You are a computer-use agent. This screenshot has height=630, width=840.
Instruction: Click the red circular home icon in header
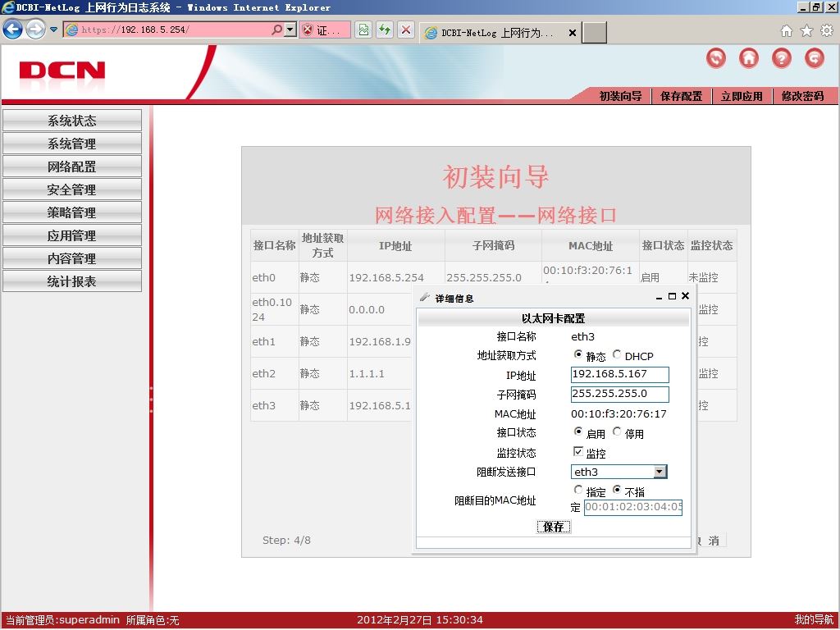[x=749, y=58]
